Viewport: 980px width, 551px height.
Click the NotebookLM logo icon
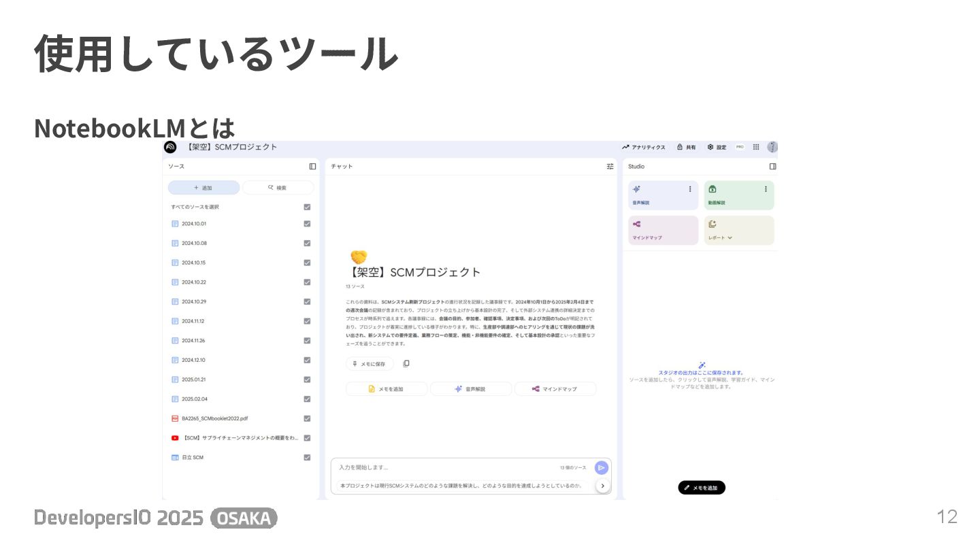tap(170, 147)
